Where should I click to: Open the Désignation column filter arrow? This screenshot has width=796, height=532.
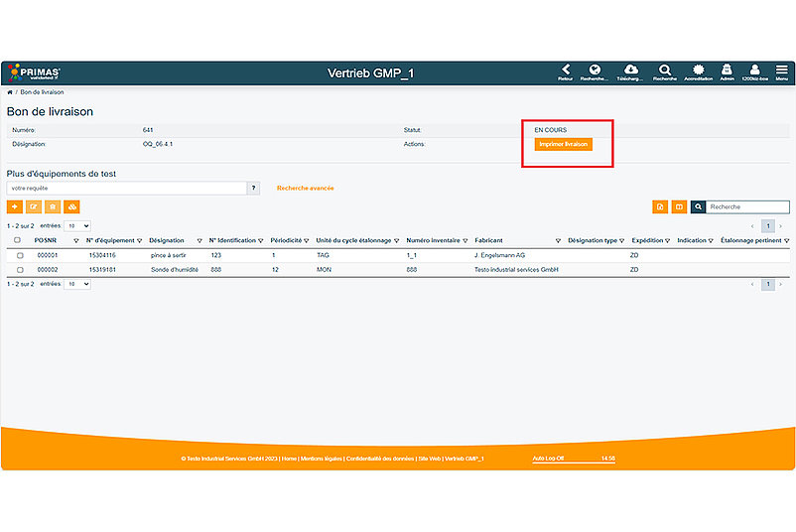pos(199,240)
